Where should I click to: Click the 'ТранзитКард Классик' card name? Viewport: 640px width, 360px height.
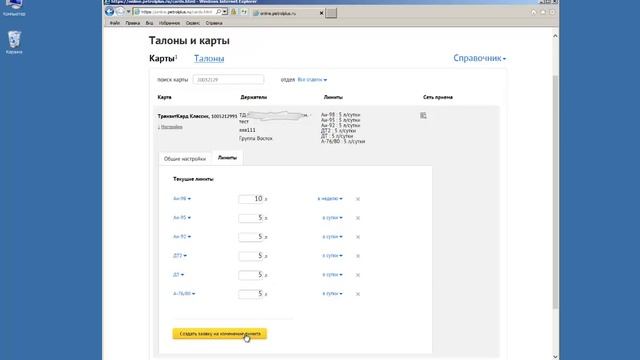[x=183, y=116]
